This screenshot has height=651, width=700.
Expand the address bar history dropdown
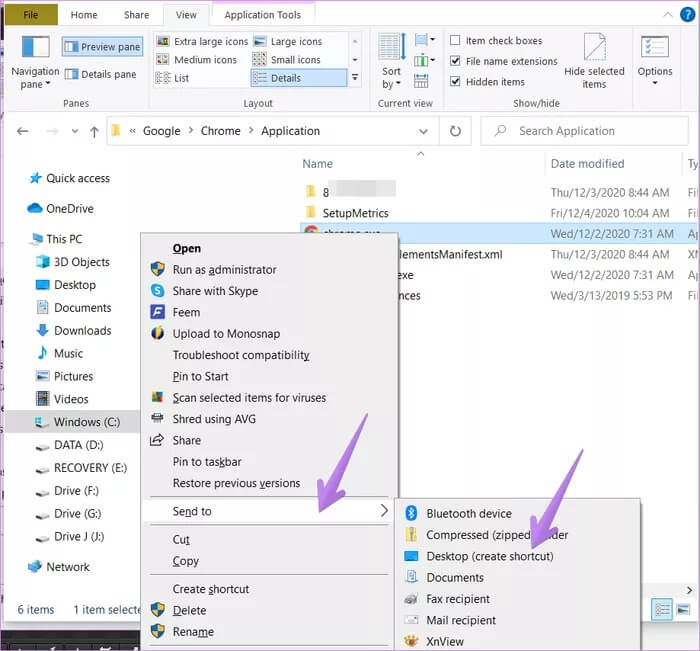click(423, 131)
